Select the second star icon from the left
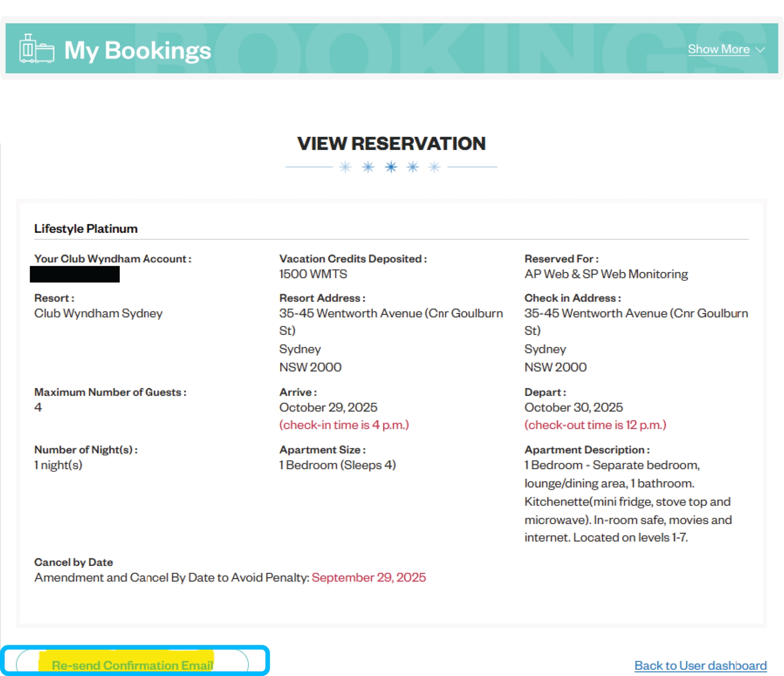 (x=367, y=167)
